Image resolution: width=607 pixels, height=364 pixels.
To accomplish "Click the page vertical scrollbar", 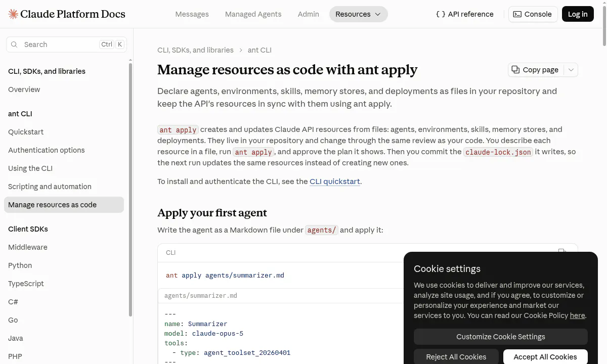I will coord(604,25).
